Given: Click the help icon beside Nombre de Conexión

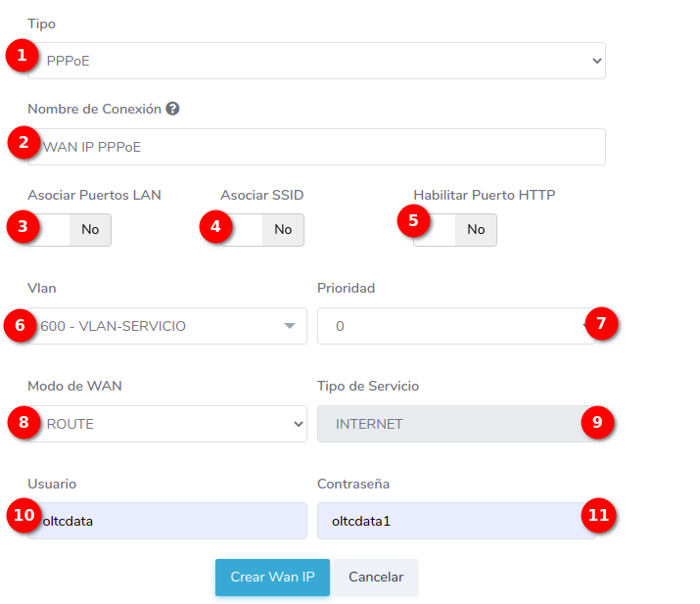Looking at the screenshot, I should pyautogui.click(x=172, y=110).
